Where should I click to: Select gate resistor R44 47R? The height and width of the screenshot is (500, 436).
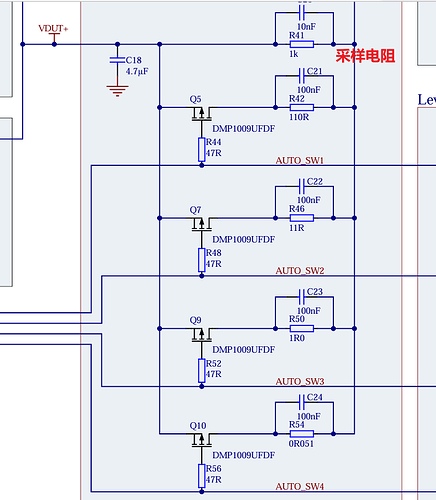point(202,150)
